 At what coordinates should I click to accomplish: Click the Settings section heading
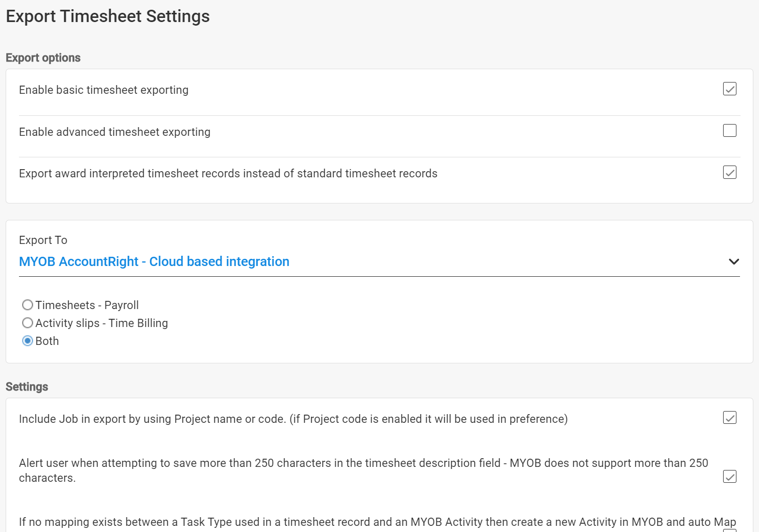tap(27, 386)
